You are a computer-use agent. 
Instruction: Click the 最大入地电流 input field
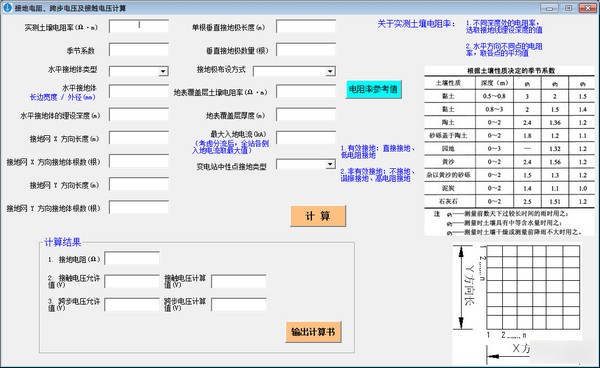click(x=306, y=138)
